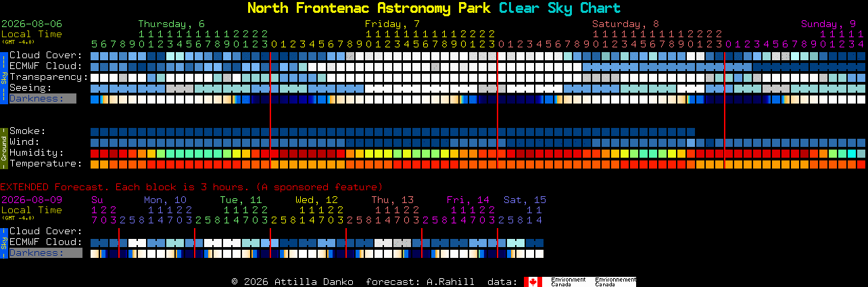The width and height of the screenshot is (868, 287).
Task: Select the Transparency row label
Action: [x=49, y=77]
